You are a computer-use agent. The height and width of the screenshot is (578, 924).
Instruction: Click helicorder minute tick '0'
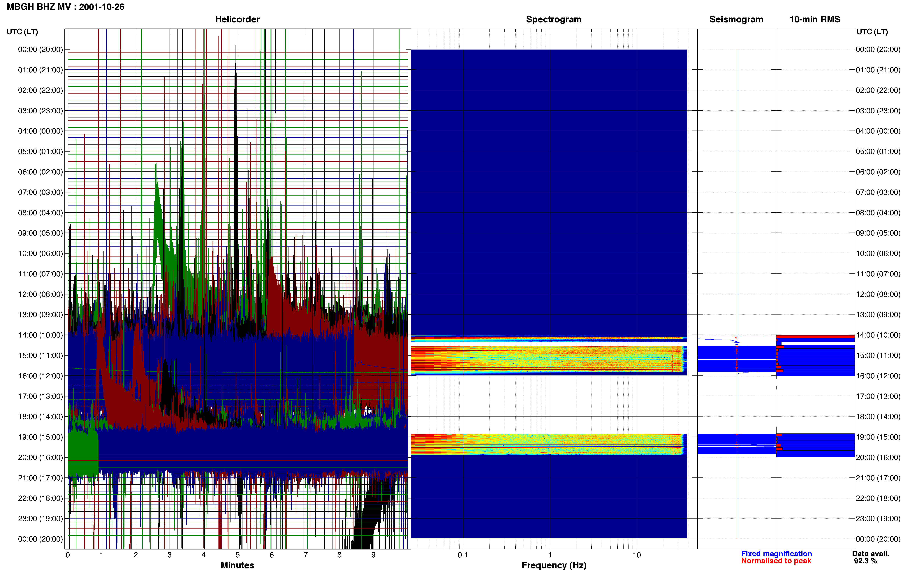[x=68, y=555]
